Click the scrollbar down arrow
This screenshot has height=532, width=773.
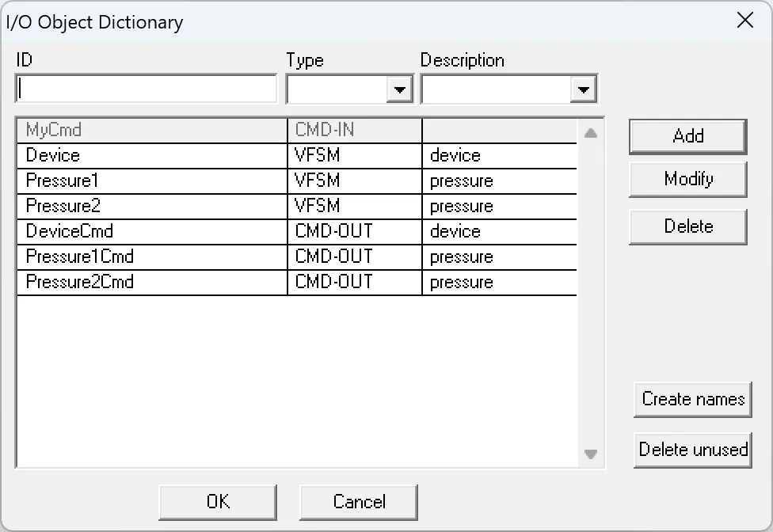[590, 454]
